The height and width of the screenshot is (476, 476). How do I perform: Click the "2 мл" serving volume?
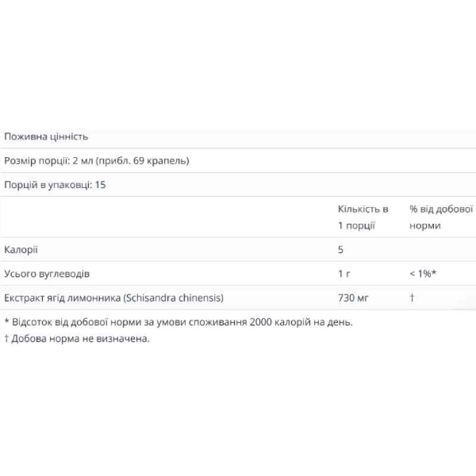tap(79, 161)
